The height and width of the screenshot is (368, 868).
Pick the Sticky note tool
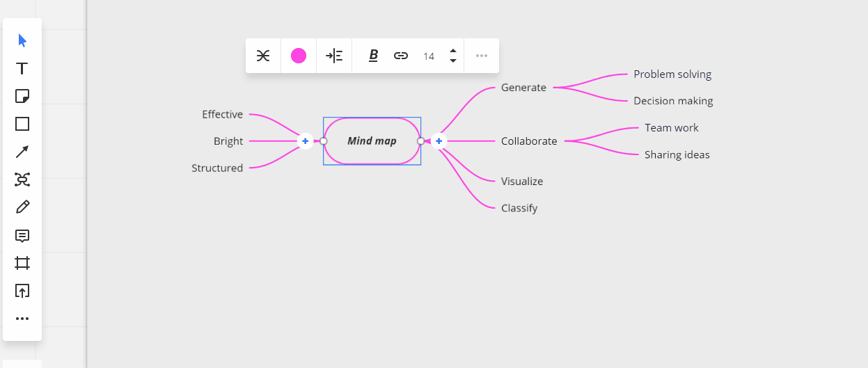click(22, 96)
